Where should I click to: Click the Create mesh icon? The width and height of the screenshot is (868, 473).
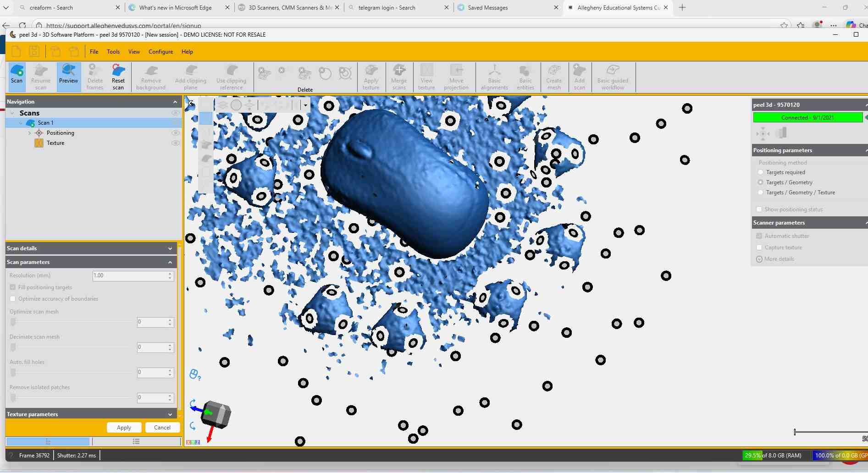554,76
